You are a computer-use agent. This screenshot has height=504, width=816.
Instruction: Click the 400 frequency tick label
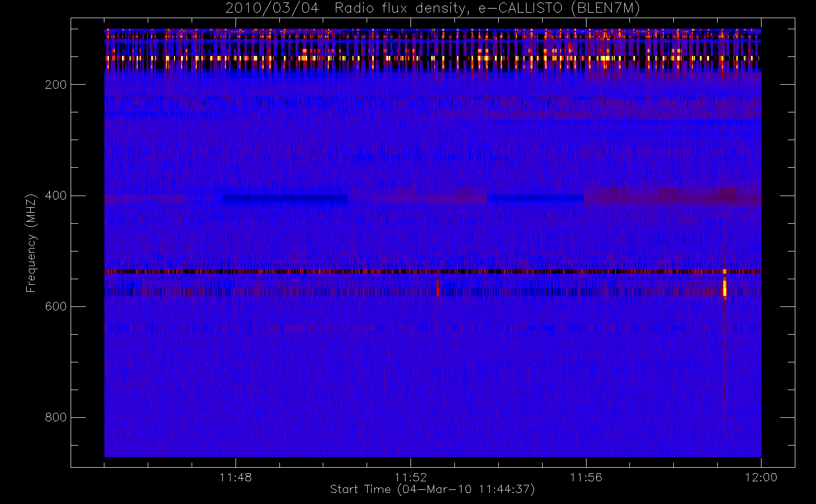click(x=55, y=196)
